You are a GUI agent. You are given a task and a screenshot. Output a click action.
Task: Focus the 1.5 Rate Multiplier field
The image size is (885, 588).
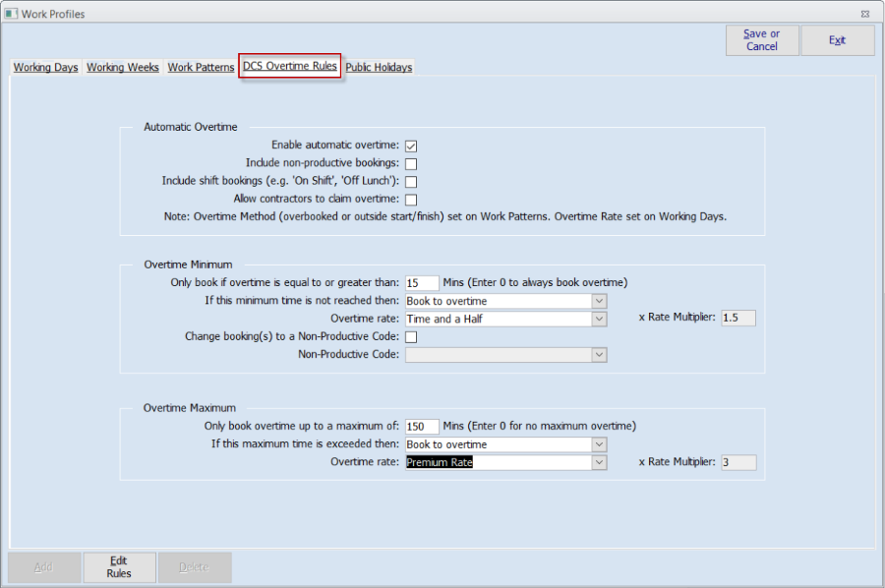click(x=738, y=318)
